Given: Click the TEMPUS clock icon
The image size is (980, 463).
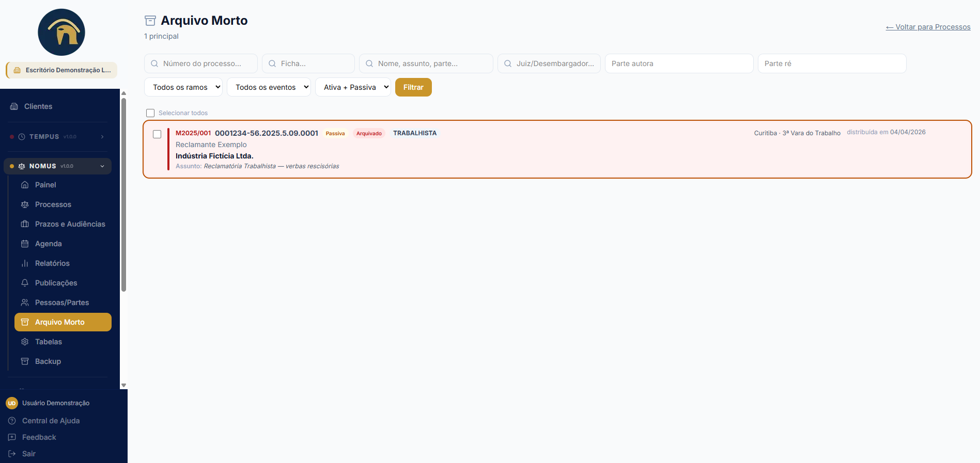Looking at the screenshot, I should pos(22,137).
